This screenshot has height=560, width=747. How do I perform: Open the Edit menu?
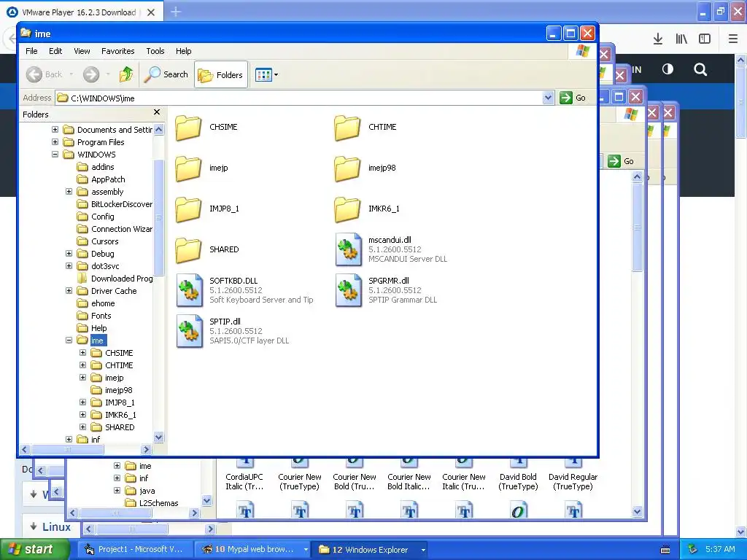(55, 51)
